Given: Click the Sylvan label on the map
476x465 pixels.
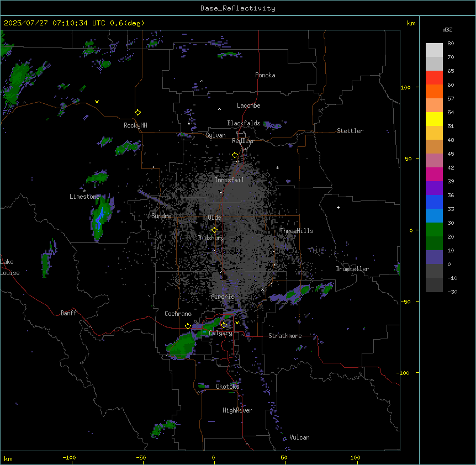Looking at the screenshot, I should tap(215, 135).
